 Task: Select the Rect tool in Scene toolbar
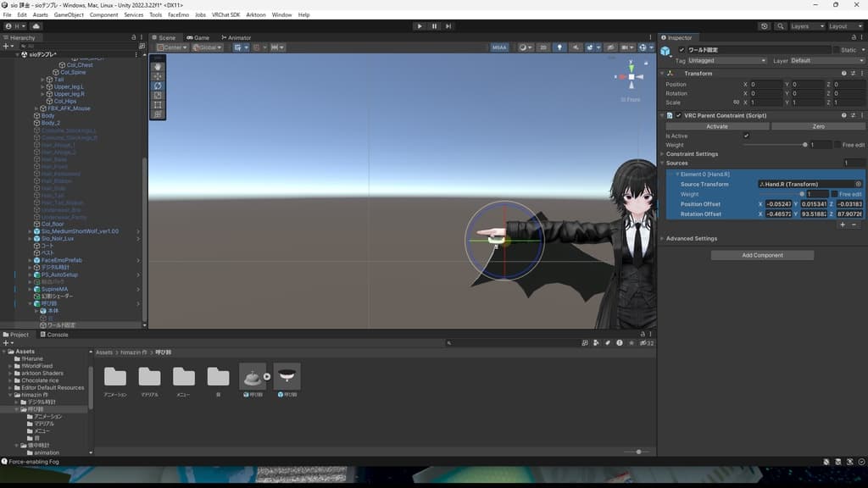158,104
